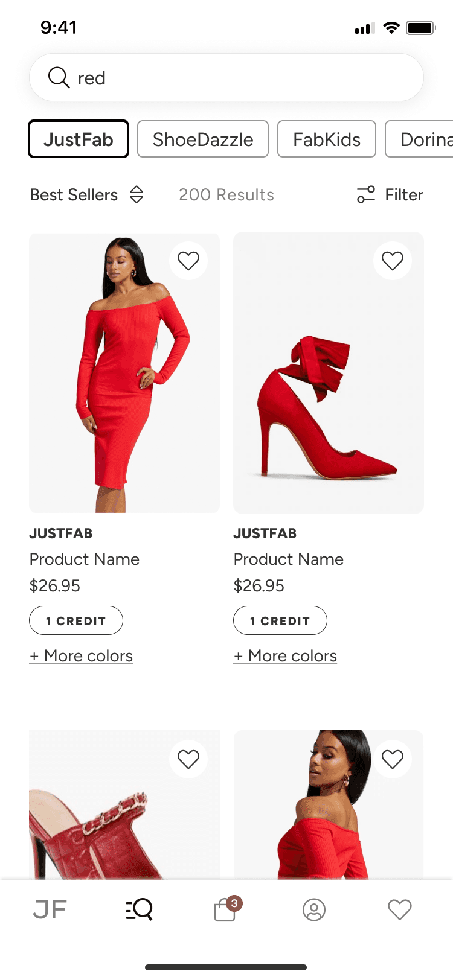Favorite the red off-shoulder top
453x980 pixels.
click(393, 759)
